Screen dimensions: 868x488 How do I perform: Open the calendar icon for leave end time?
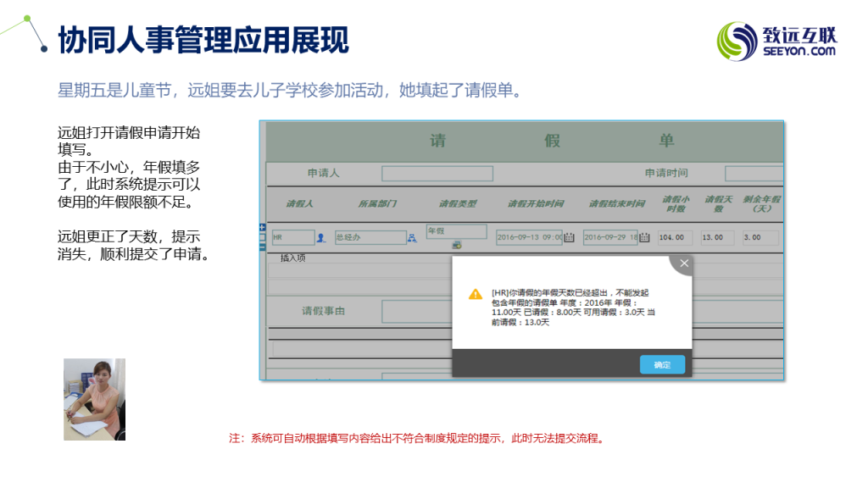pyautogui.click(x=644, y=237)
